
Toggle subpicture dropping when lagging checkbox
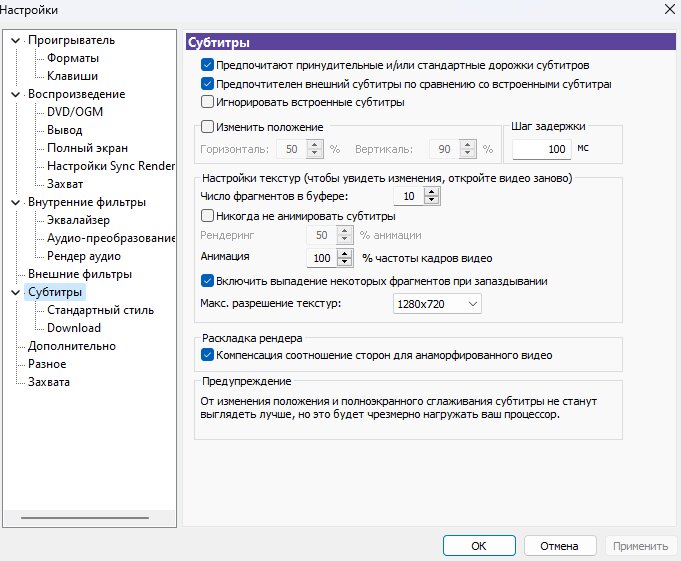click(x=207, y=281)
